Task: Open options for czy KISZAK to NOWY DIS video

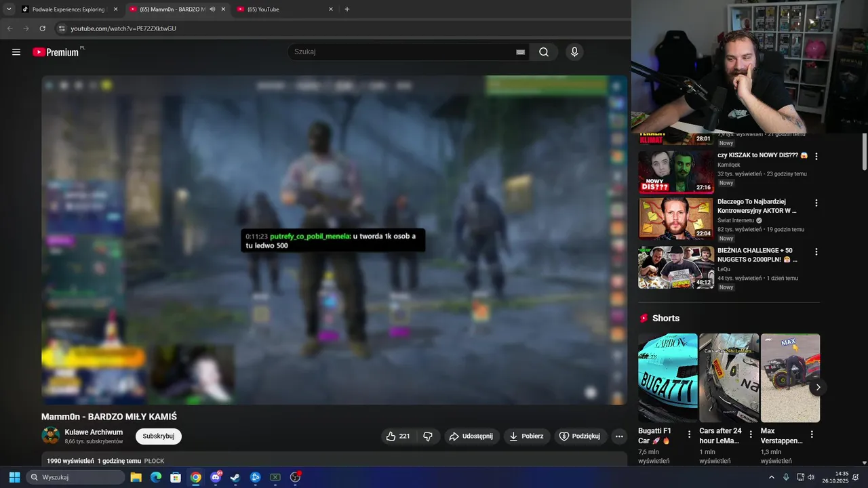Action: tap(816, 156)
